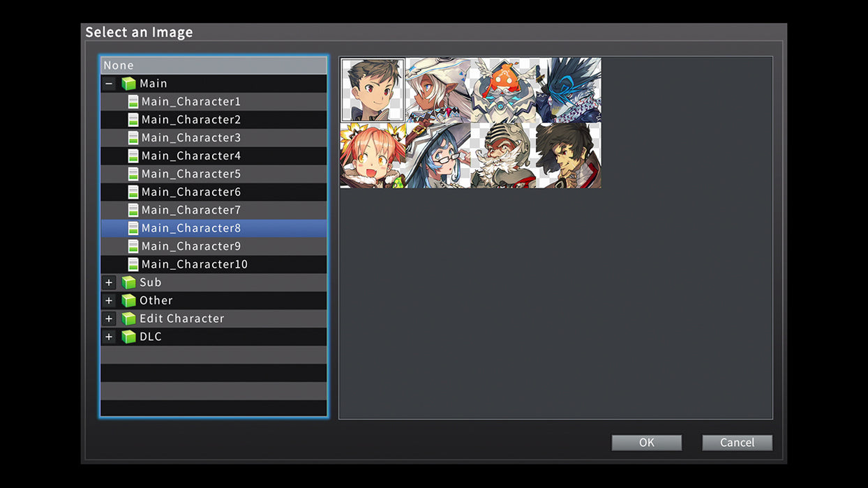Collapse the Main folder
Image resolution: width=868 pixels, height=488 pixels.
tap(109, 83)
